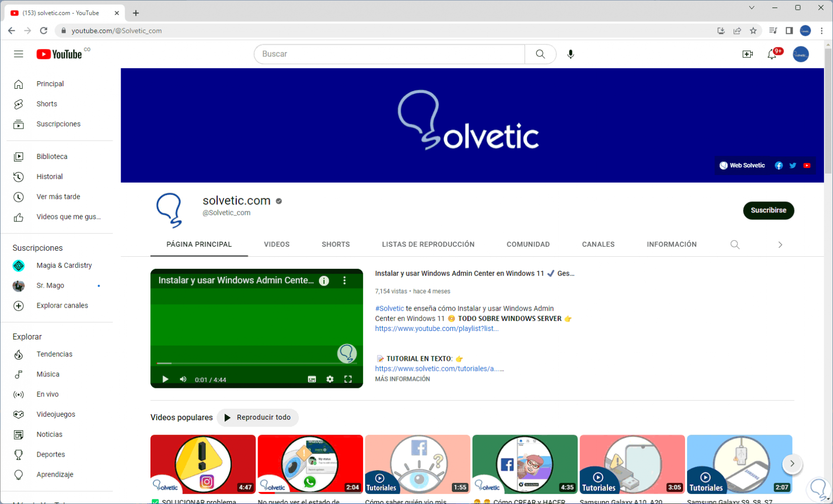Toggle subtitles on the video player
This screenshot has width=833, height=504.
[x=312, y=379]
